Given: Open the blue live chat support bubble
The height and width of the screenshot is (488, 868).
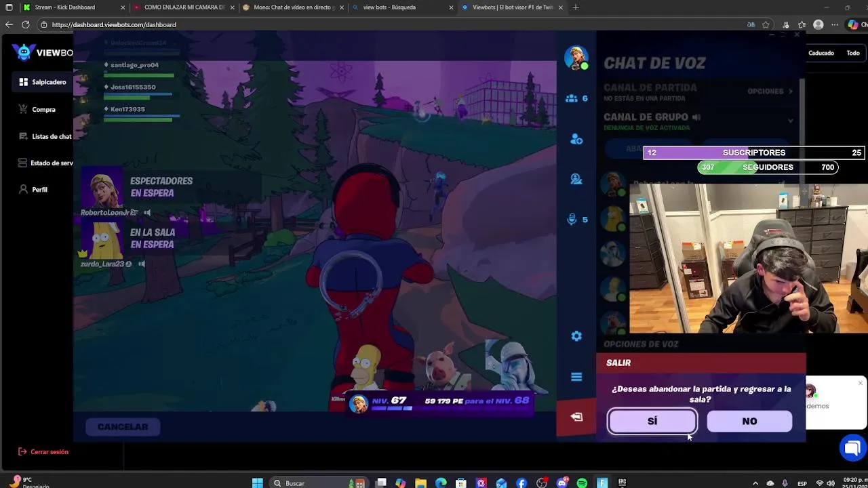Looking at the screenshot, I should tap(852, 447).
